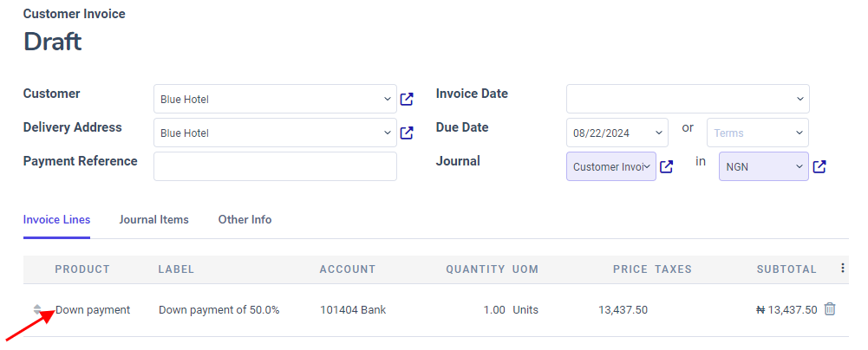The image size is (868, 350).
Task: Click the drag handle of Down payment line
Action: (37, 309)
